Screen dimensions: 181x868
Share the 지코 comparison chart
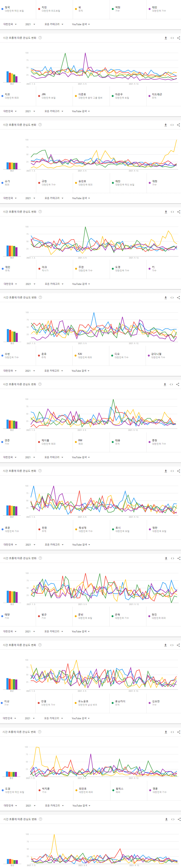coord(178,125)
